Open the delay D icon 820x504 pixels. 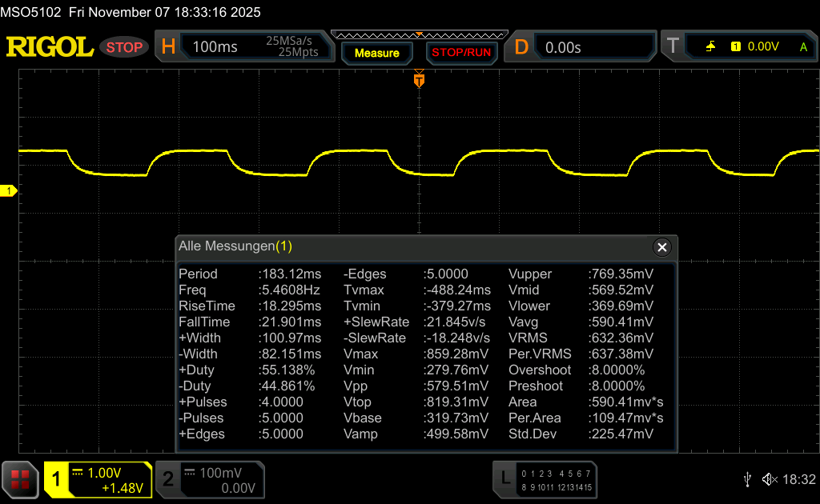coord(521,47)
